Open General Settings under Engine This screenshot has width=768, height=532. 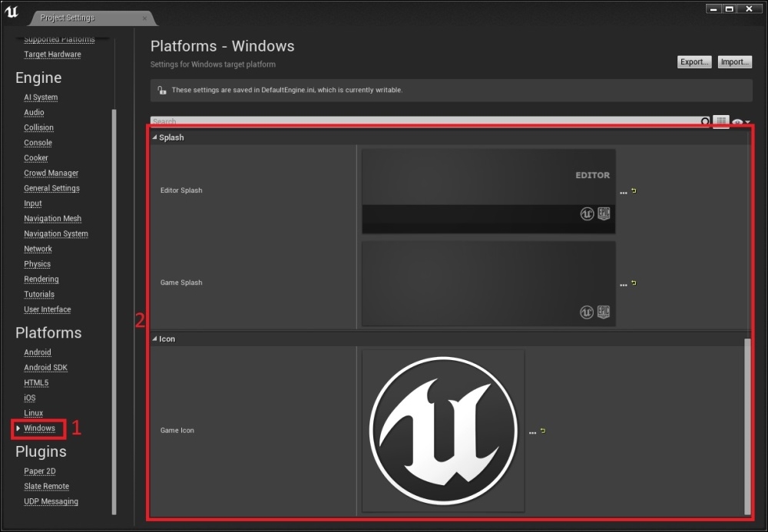point(51,188)
